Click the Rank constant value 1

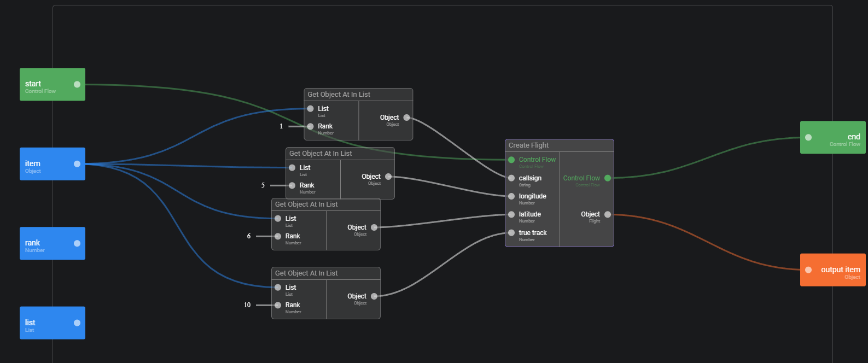(282, 126)
